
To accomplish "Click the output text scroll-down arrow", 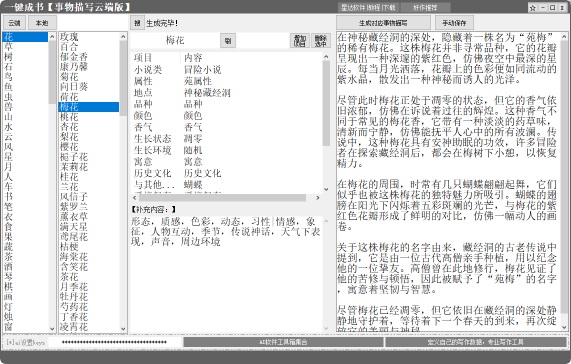I will coord(564,328).
